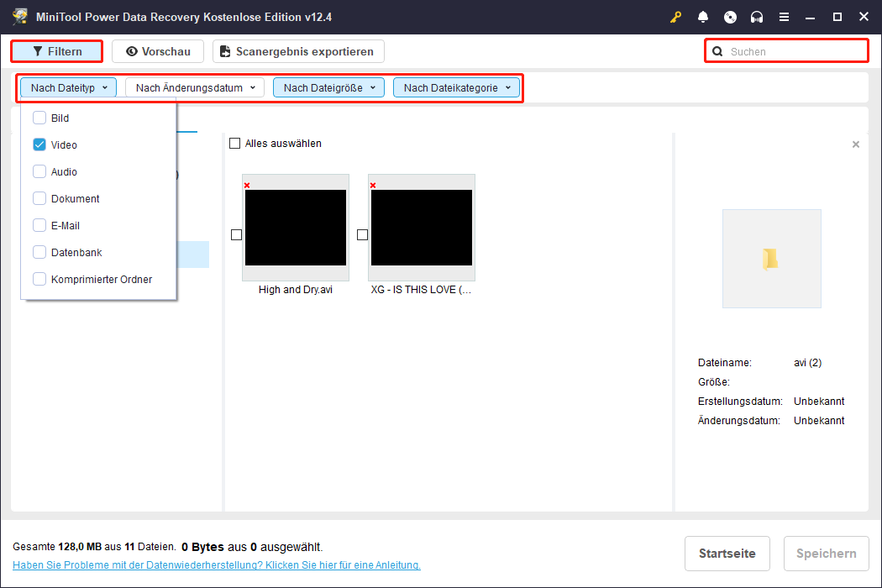The height and width of the screenshot is (588, 882).
Task: Check the Bild file type option
Action: pos(39,118)
